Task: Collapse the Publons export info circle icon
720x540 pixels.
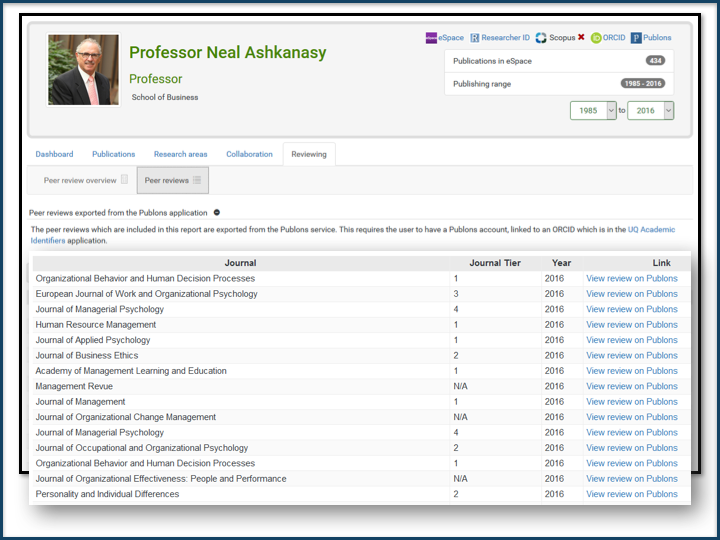Action: [x=217, y=213]
